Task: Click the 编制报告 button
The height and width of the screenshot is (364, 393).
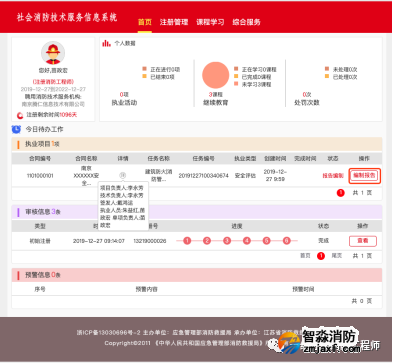Action: (x=364, y=175)
